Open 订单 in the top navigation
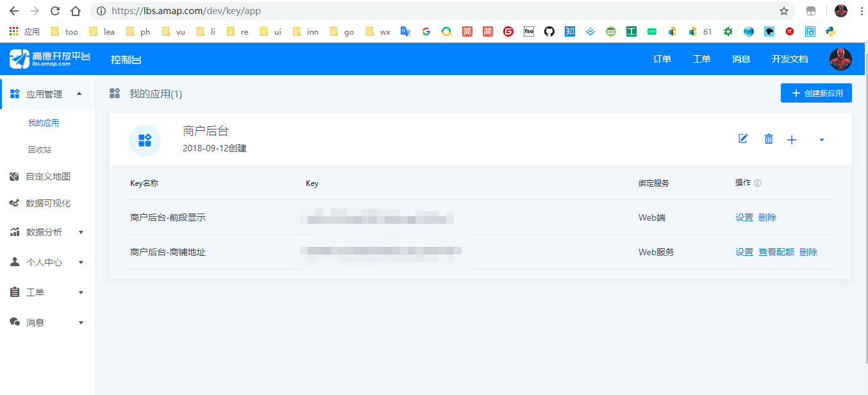868x395 pixels. coord(662,59)
